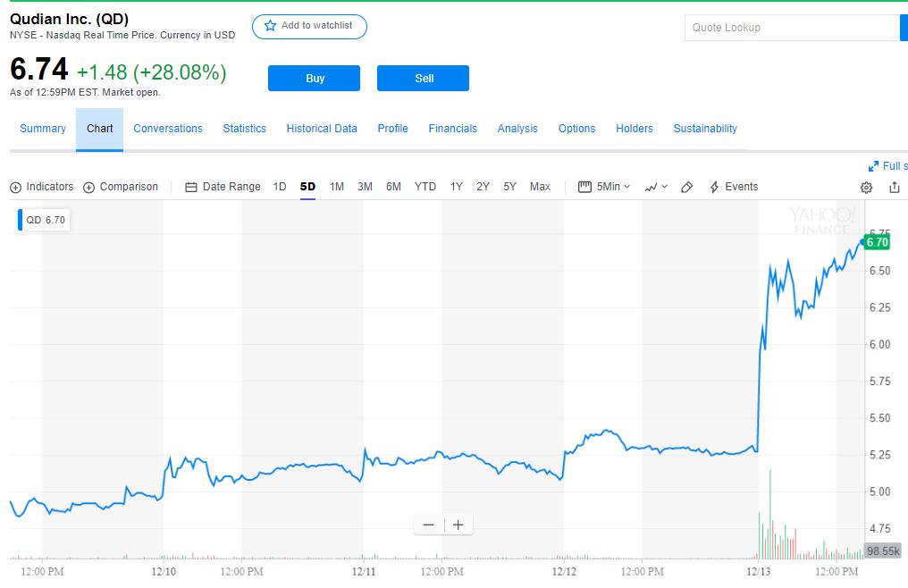Select the YTD range
908x588 pixels.
pyautogui.click(x=425, y=187)
